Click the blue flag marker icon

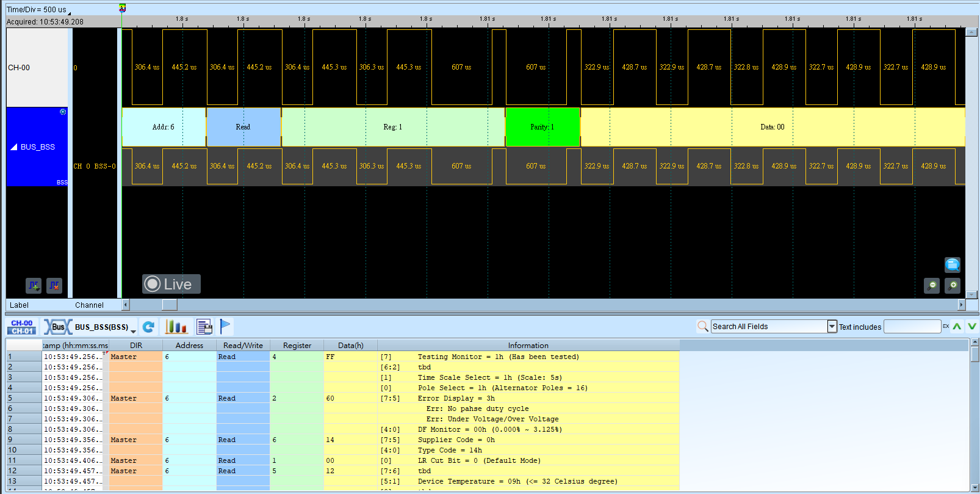pyautogui.click(x=225, y=327)
